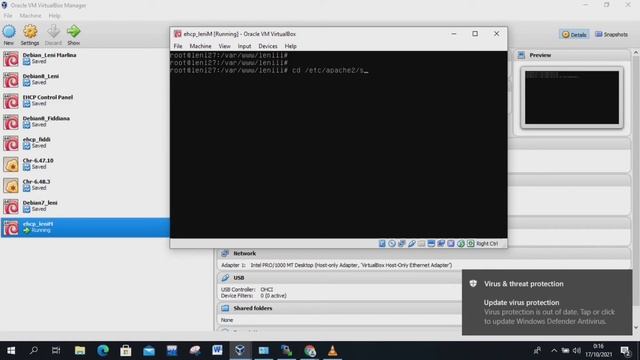Click VirtualBox icon on taskbar
This screenshot has height=360, width=640.
click(x=240, y=351)
